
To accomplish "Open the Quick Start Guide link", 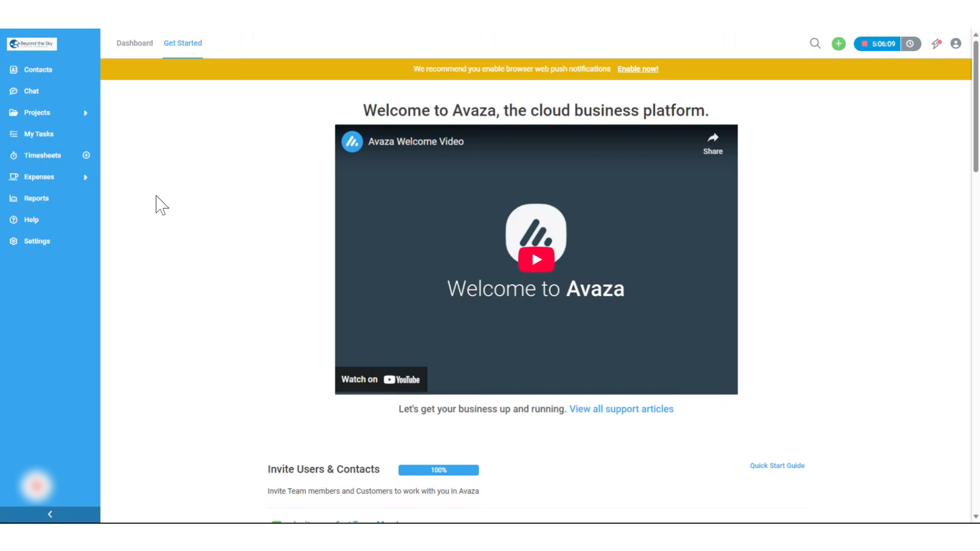I will (777, 466).
